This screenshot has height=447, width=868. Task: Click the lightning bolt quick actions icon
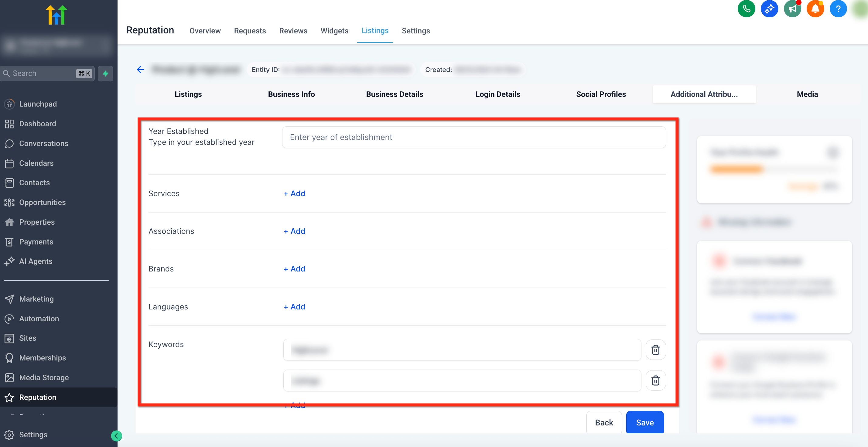(105, 73)
